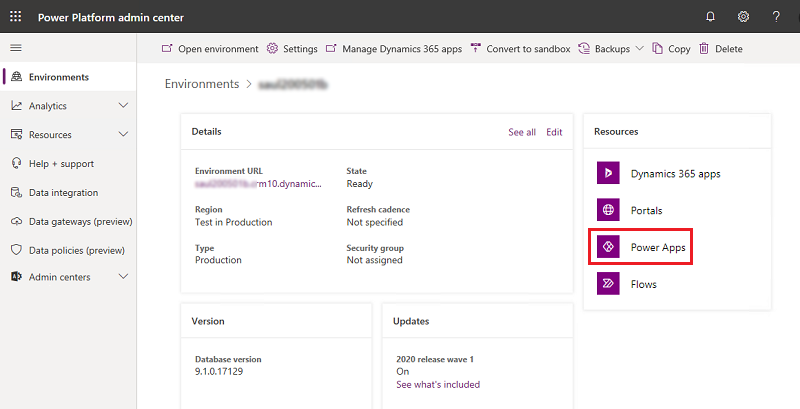This screenshot has height=409, width=800.
Task: Click the Ready state value
Action: click(x=360, y=184)
